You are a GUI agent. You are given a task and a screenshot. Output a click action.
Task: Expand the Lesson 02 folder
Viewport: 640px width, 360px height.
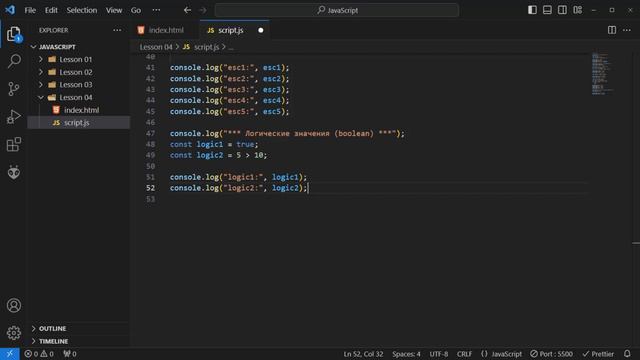point(76,72)
